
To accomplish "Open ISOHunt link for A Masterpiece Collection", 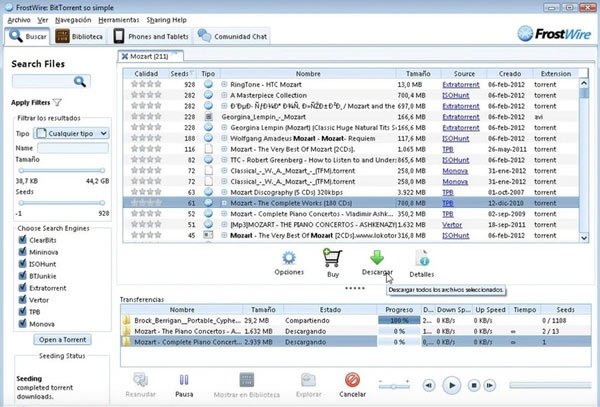I will tap(456, 95).
